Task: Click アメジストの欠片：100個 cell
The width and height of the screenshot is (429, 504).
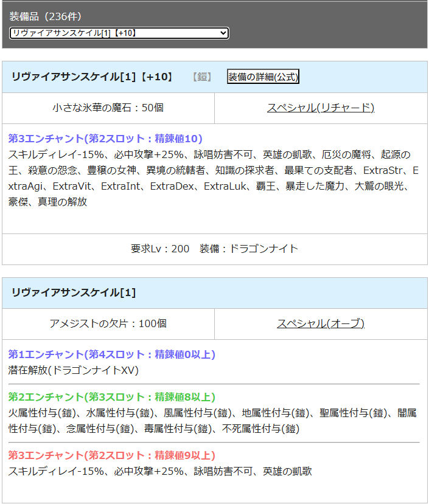Action: [108, 323]
